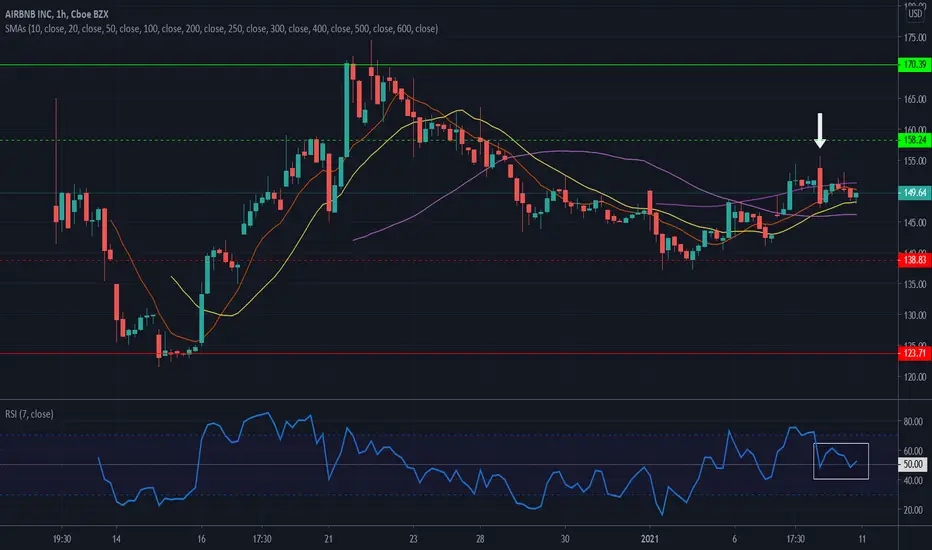Click the 28 date on time axis
The image size is (932, 550).
480,539
